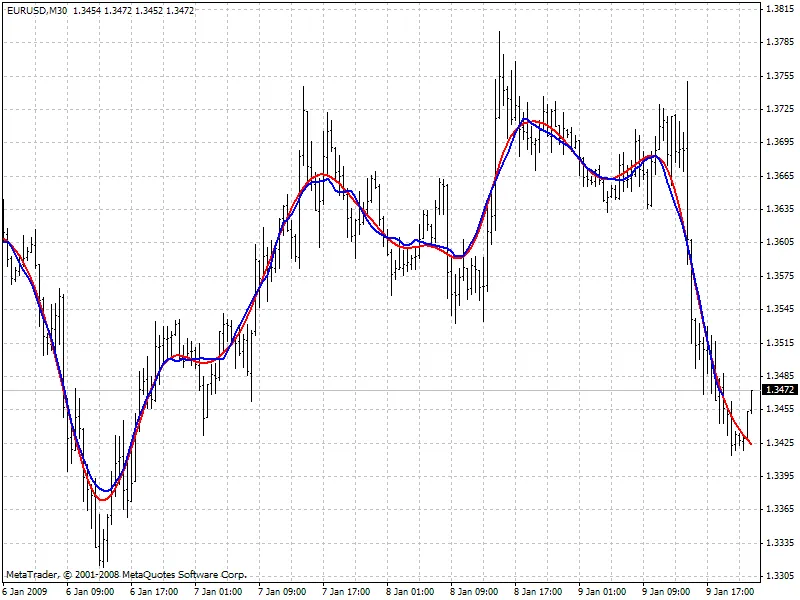The image size is (800, 600).
Task: Click the 8 Jan 17:00 time label
Action: 538,591
